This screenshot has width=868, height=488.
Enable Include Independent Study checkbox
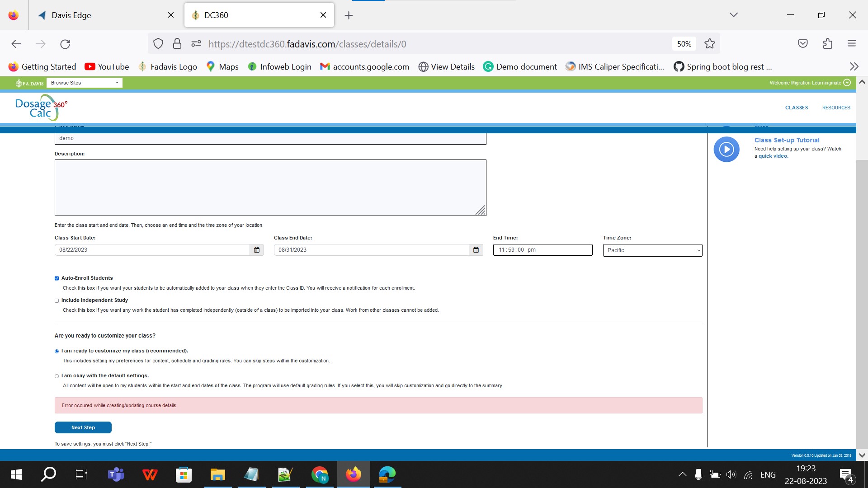[57, 300]
